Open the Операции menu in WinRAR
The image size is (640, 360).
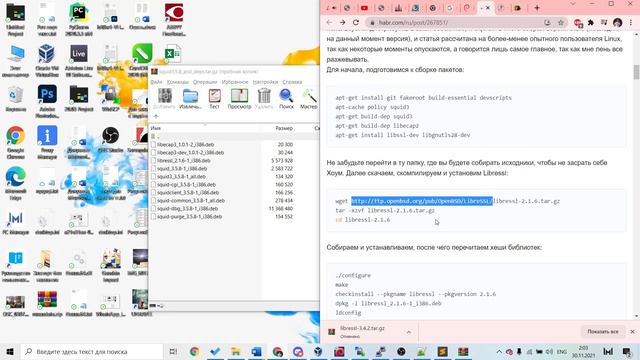click(205, 82)
